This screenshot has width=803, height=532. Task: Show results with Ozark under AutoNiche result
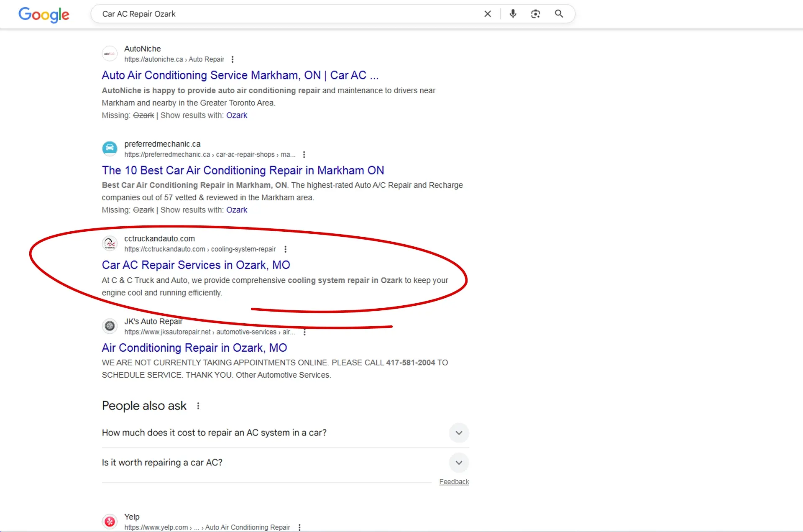click(237, 115)
